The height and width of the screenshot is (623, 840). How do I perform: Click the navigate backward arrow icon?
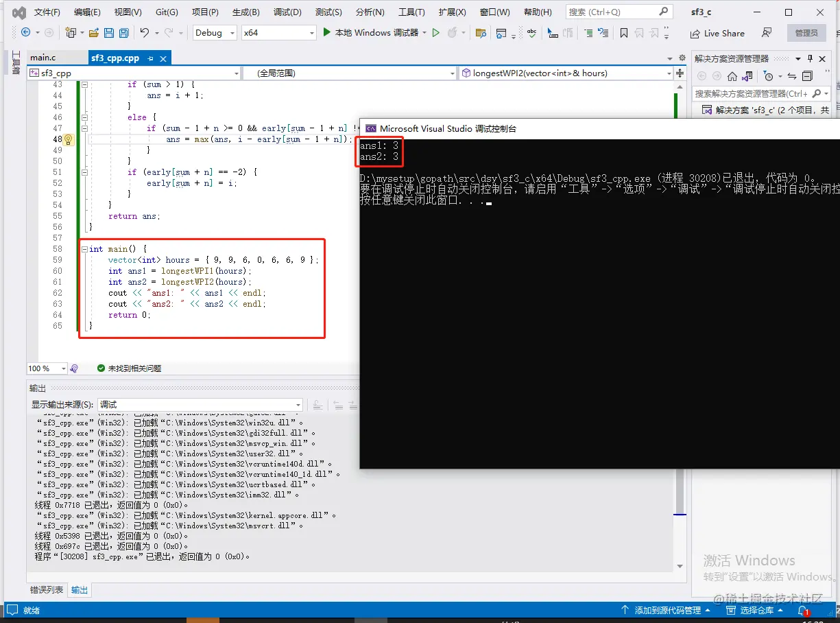coord(26,32)
